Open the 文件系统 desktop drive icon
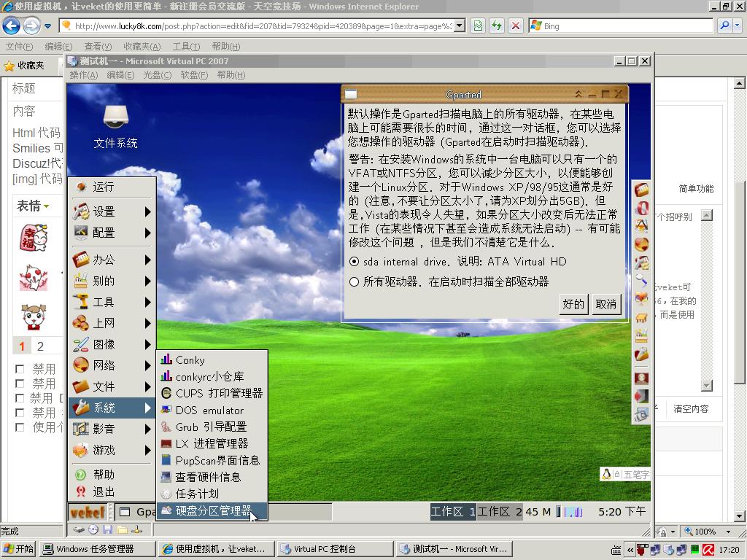This screenshot has height=560, width=747. coord(115,127)
